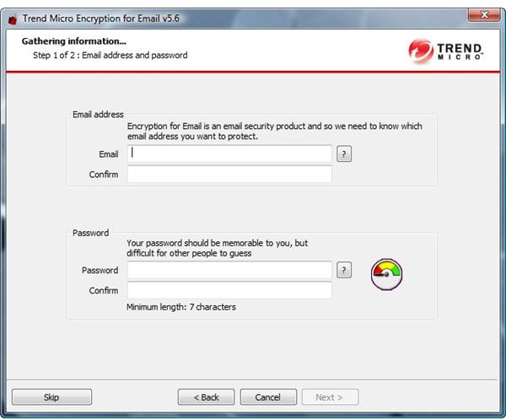506x420 pixels.
Task: Click 'Encryption for Email is an email security' text
Action: click(275, 131)
